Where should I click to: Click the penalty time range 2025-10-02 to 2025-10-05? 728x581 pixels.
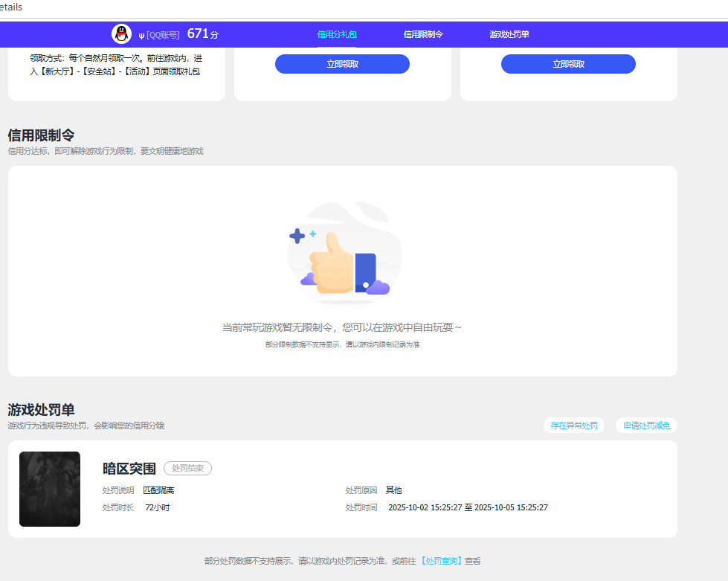pyautogui.click(x=468, y=507)
